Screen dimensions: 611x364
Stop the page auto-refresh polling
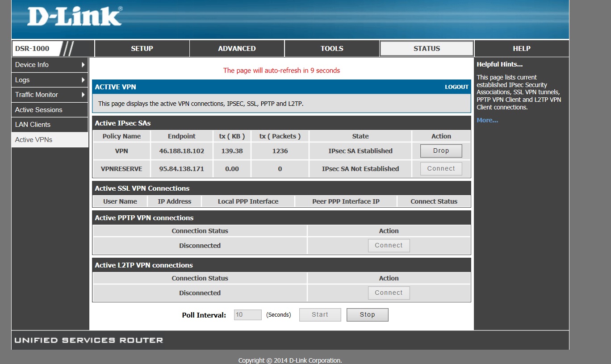(x=367, y=315)
